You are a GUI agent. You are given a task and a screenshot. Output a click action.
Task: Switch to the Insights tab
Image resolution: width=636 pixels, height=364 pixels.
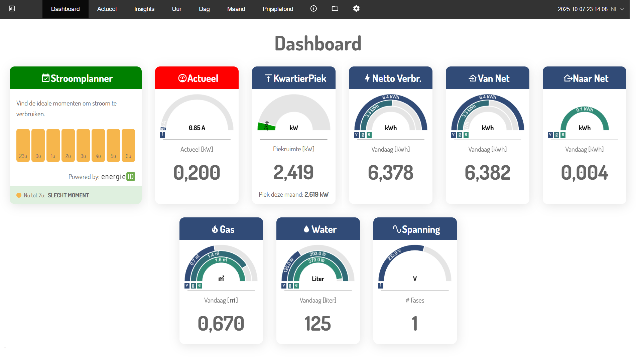(x=144, y=9)
